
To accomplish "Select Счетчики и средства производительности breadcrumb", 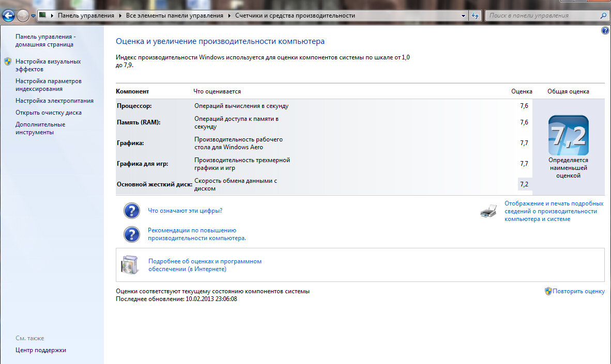I will (295, 15).
